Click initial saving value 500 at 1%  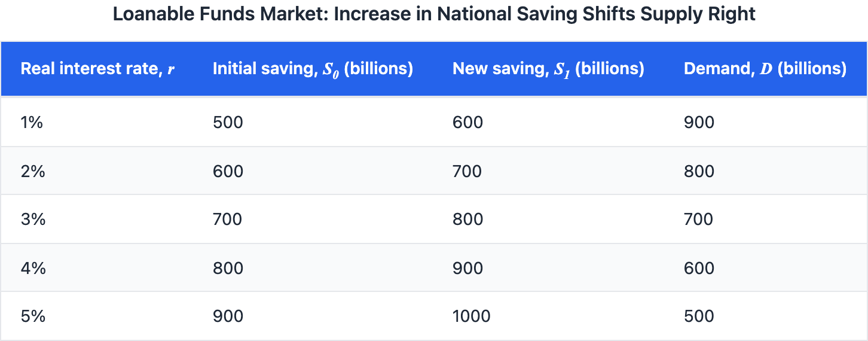tap(228, 123)
